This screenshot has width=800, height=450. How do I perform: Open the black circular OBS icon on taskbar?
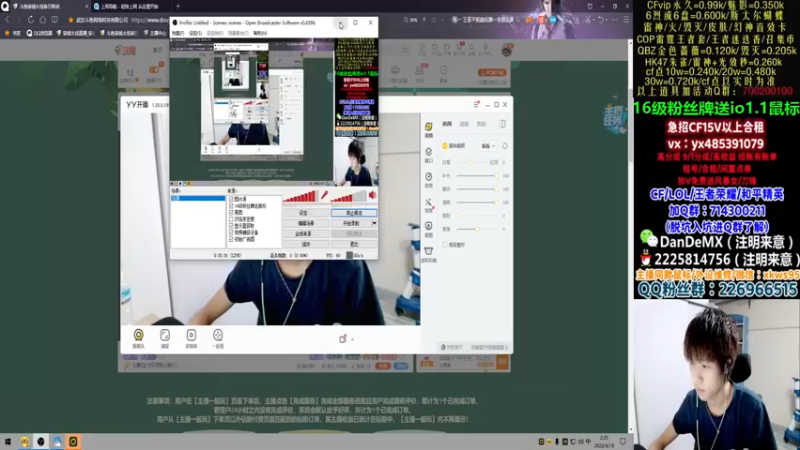41,442
